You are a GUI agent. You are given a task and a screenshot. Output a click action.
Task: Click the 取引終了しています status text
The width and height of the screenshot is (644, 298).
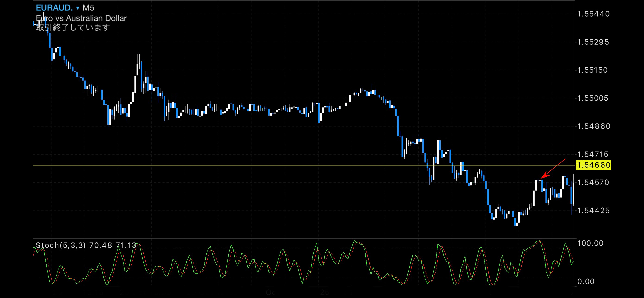pos(73,27)
